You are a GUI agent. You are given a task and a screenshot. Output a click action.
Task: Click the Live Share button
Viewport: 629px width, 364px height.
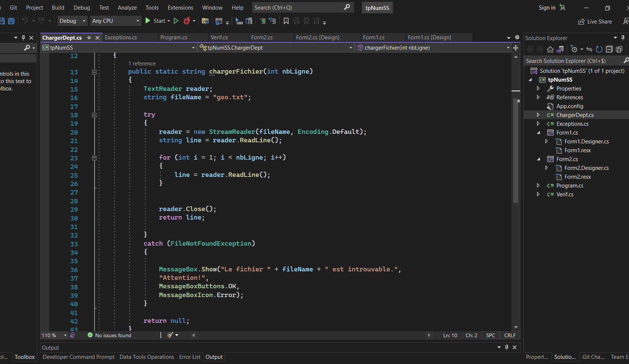[595, 22]
